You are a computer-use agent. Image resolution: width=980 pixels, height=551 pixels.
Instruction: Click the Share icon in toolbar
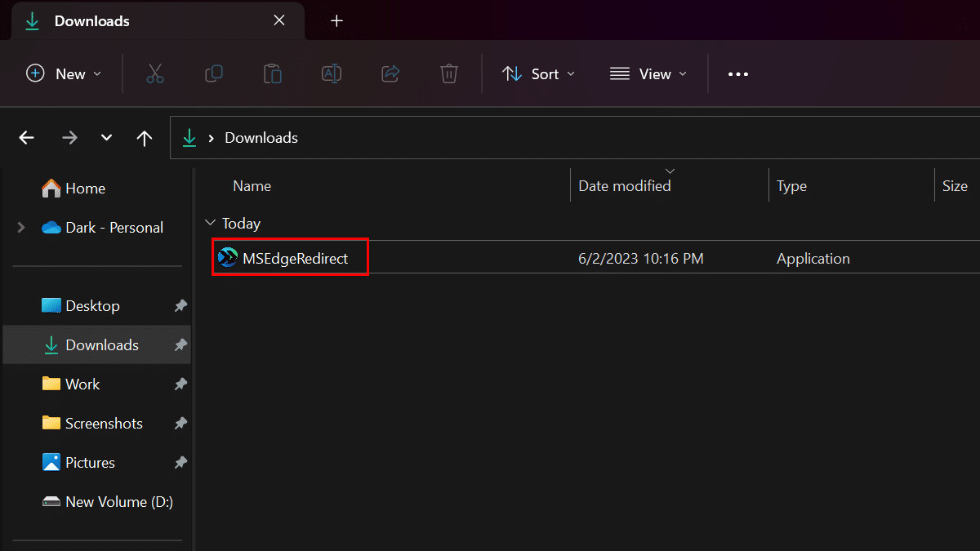(390, 74)
